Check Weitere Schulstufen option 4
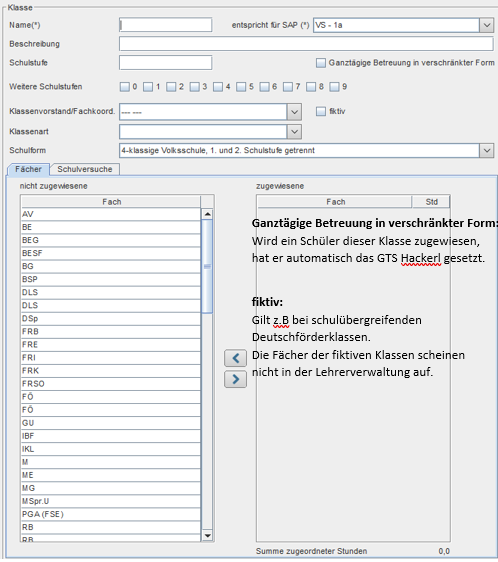Screen dimensions: 498x562 click(x=218, y=87)
